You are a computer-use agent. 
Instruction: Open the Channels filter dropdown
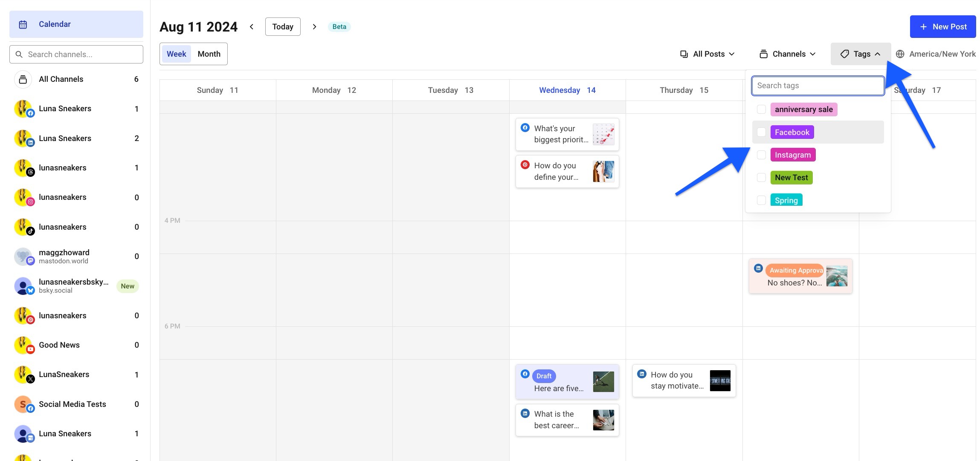788,54
